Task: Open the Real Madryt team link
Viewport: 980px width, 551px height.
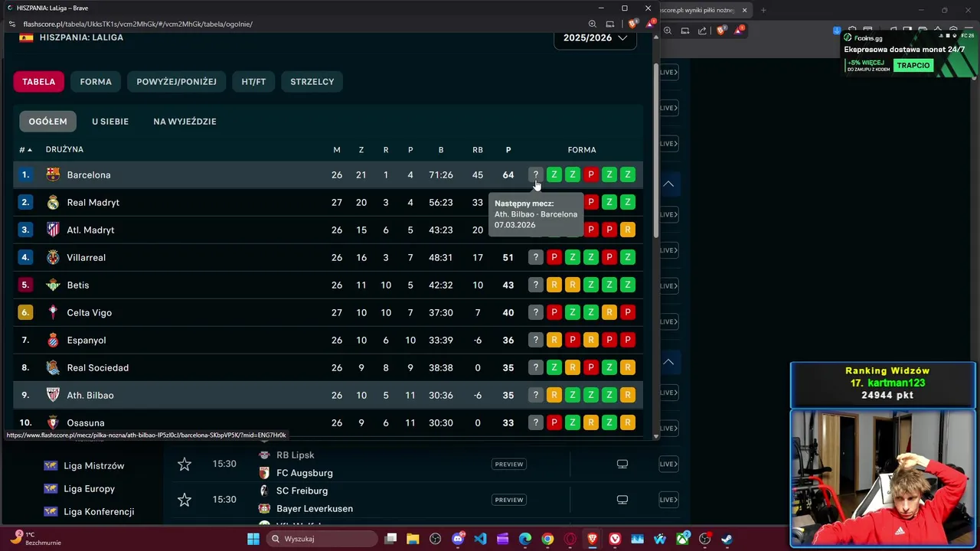Action: (93, 202)
